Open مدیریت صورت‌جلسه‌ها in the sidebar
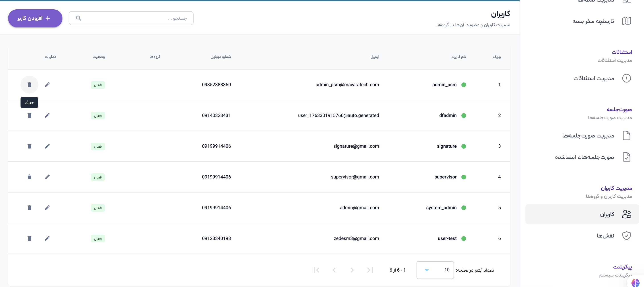644x287 pixels. tap(588, 136)
